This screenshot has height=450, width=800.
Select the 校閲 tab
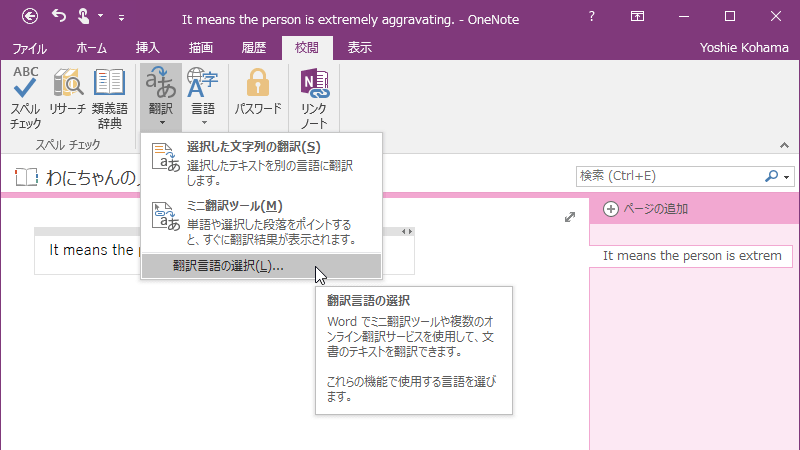[x=307, y=48]
